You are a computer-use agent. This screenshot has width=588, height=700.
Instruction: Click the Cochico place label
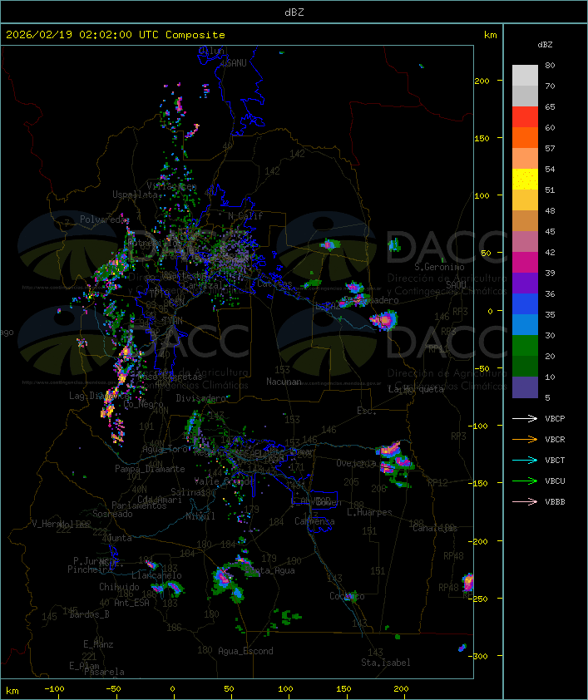click(347, 596)
